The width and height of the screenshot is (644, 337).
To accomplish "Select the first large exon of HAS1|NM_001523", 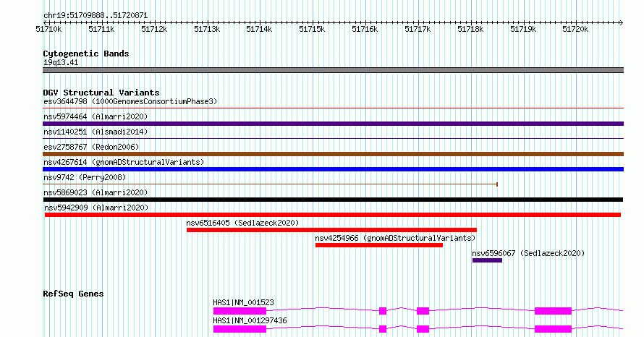I will [240, 311].
